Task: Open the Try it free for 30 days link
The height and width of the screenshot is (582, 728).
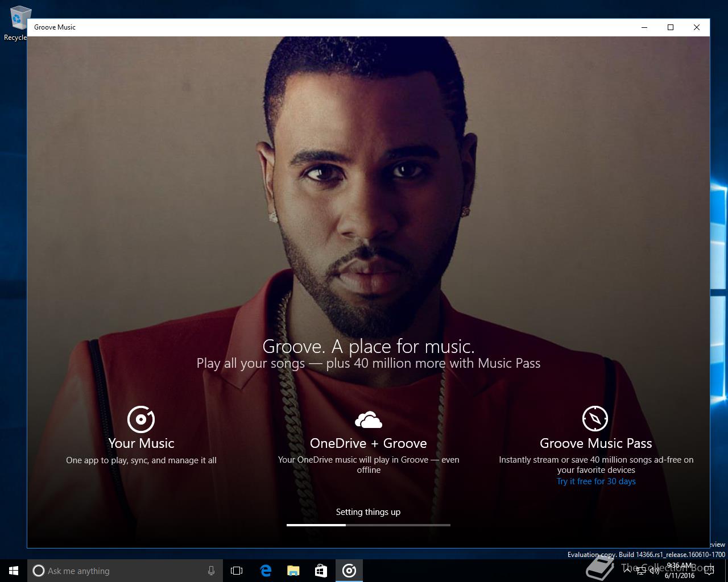Action: (x=596, y=481)
